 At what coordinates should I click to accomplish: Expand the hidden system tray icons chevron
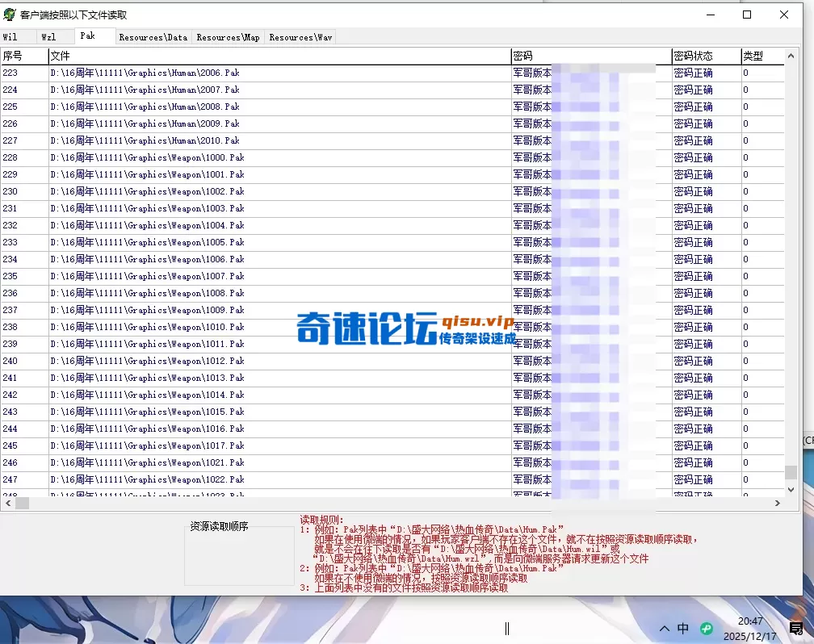coord(662,627)
